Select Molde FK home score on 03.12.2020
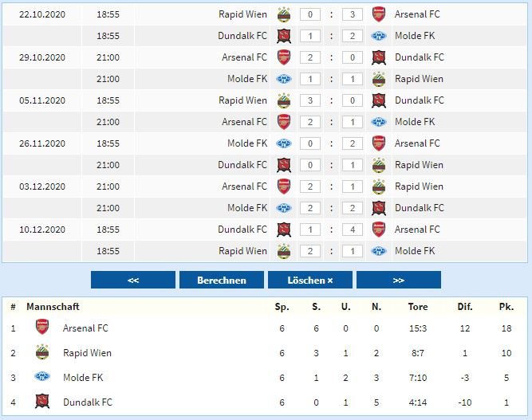The height and width of the screenshot is (420, 532). pos(310,208)
